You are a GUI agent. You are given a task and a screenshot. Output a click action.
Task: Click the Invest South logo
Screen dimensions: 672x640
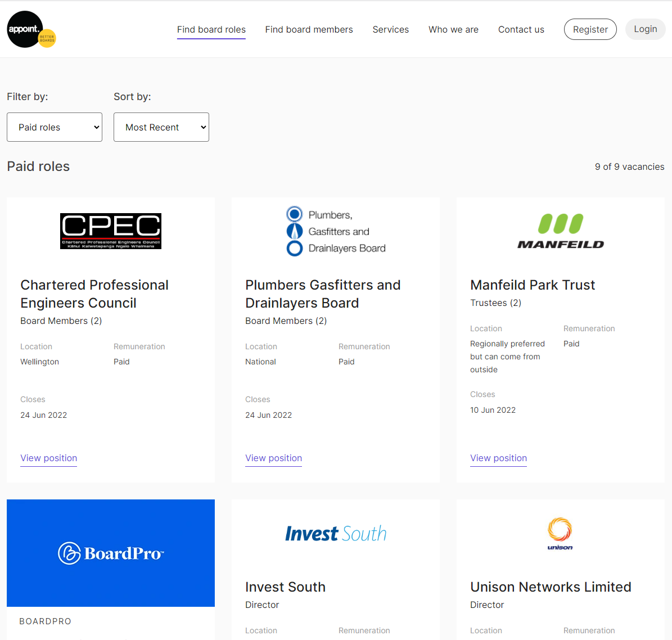tap(336, 534)
